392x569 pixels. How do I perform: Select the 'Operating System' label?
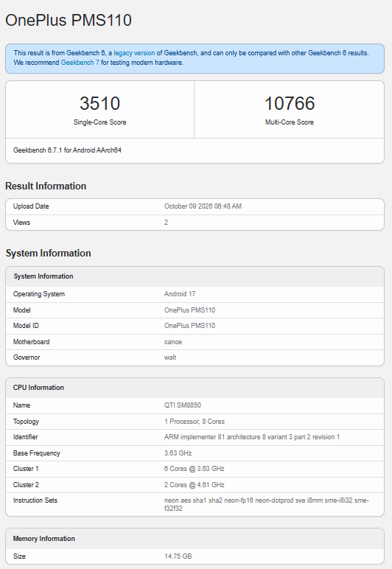coord(39,294)
